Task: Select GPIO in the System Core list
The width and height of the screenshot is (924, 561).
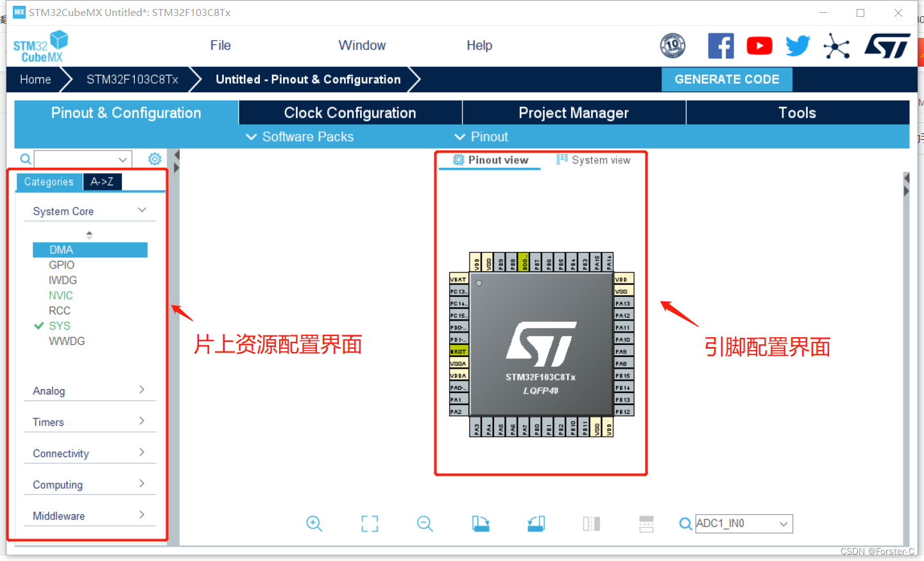Action: (62, 264)
